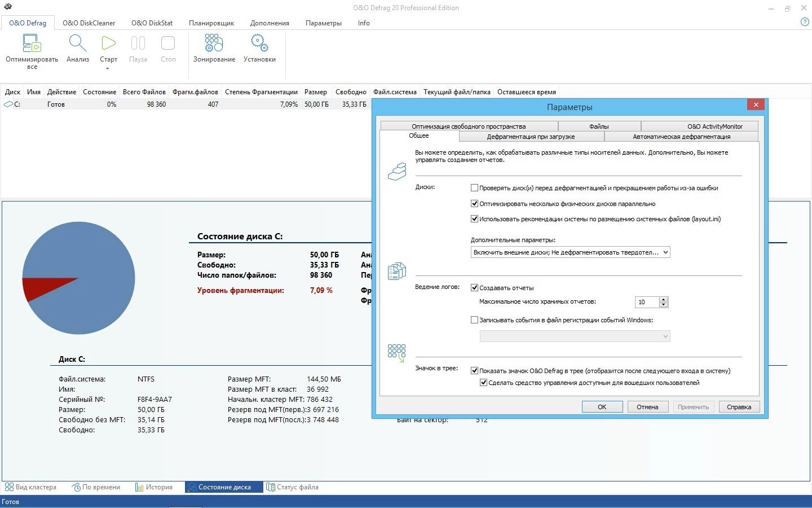Toggle the layout.ini system recommendations checkbox
Image resolution: width=812 pixels, height=508 pixels.
click(x=474, y=219)
